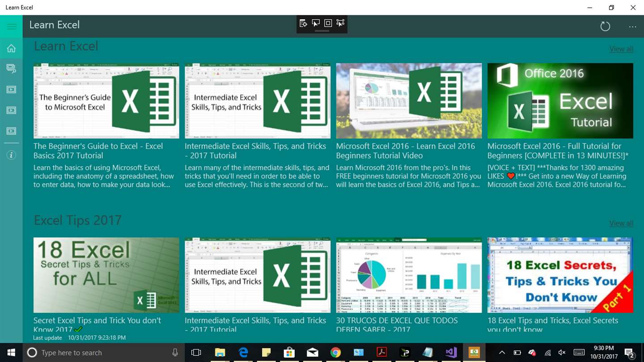This screenshot has width=644, height=362.
Task: Open the three-dot more options menu
Action: (632, 26)
